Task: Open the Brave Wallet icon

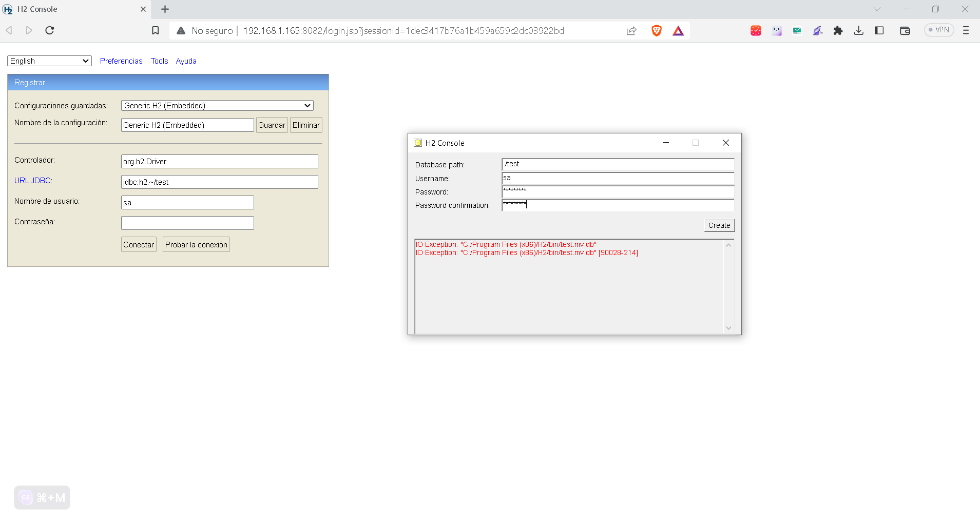Action: click(905, 31)
